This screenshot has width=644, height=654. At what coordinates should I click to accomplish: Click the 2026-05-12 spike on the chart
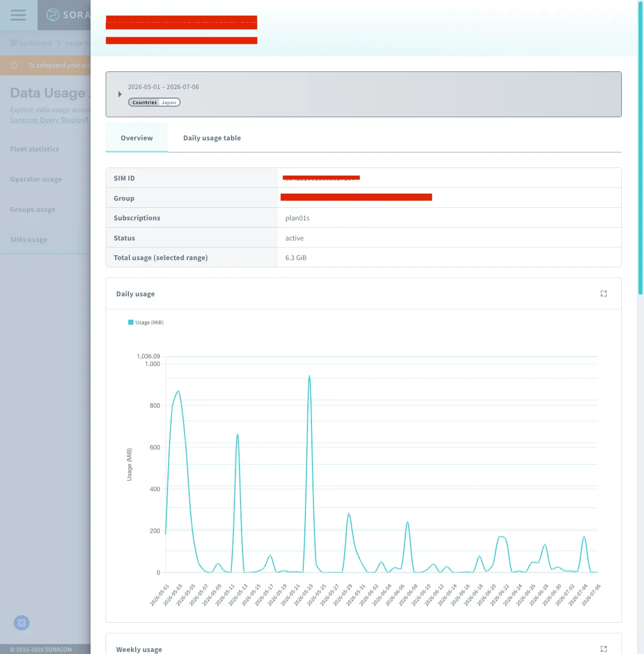[237, 435]
